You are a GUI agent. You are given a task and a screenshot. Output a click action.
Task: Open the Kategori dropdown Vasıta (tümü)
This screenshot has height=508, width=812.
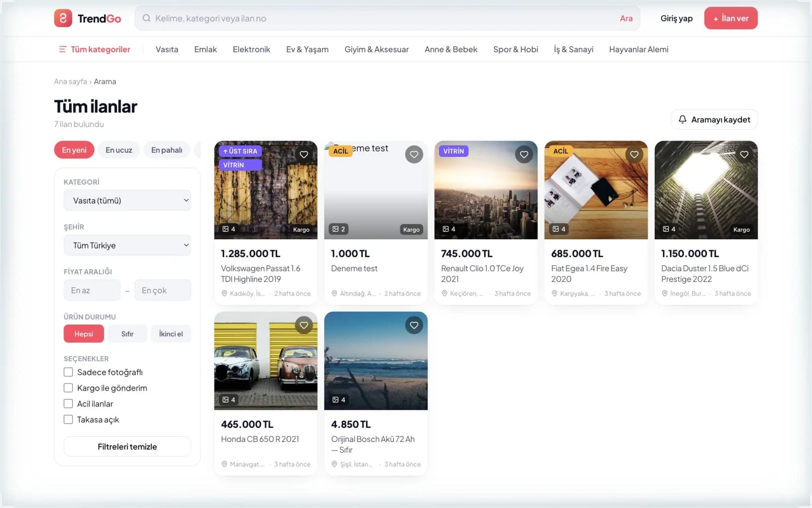[x=127, y=201]
